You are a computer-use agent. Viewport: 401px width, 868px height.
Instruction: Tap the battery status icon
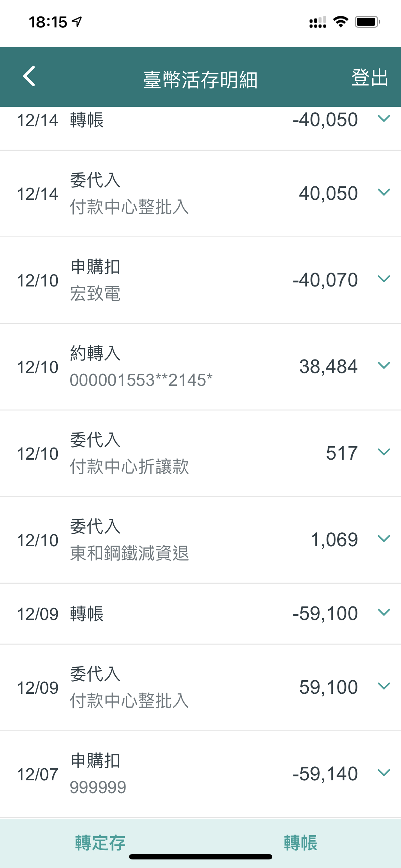367,22
